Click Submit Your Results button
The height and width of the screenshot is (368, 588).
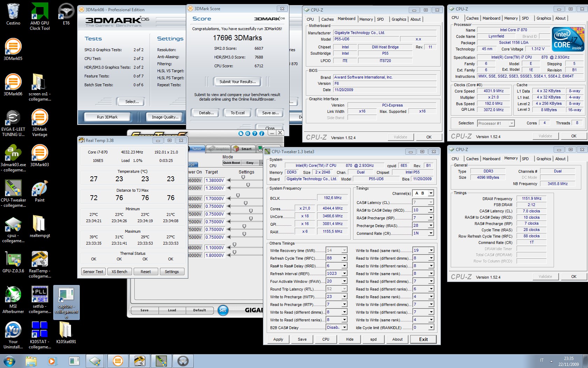coord(237,82)
